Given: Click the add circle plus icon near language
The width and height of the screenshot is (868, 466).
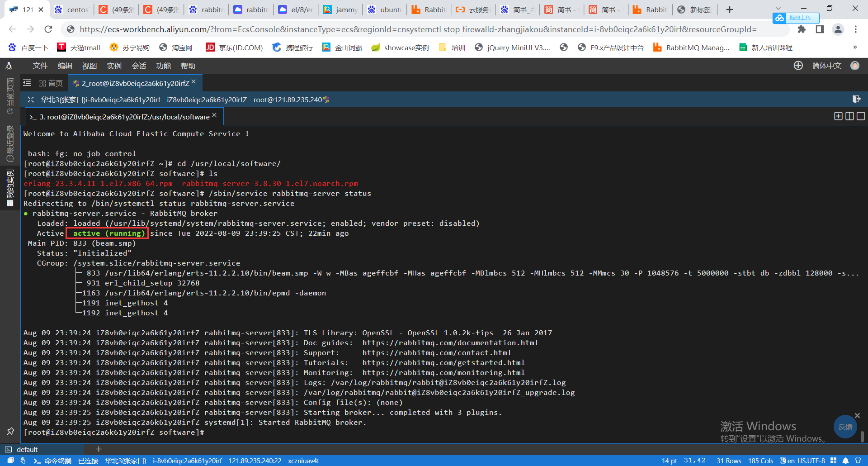Looking at the screenshot, I should [x=798, y=66].
